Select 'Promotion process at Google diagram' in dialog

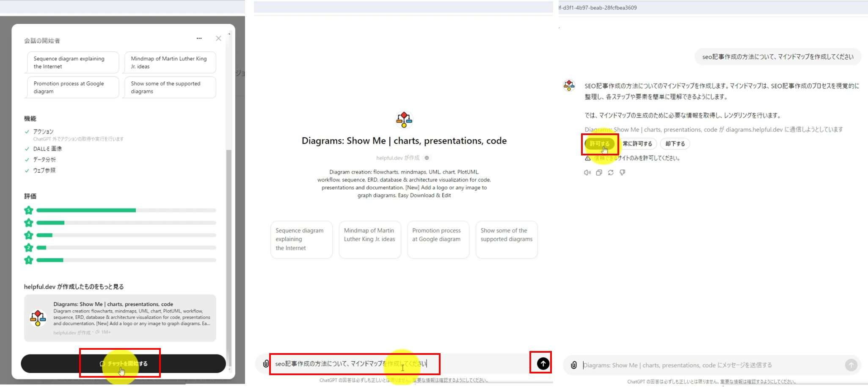[73, 87]
